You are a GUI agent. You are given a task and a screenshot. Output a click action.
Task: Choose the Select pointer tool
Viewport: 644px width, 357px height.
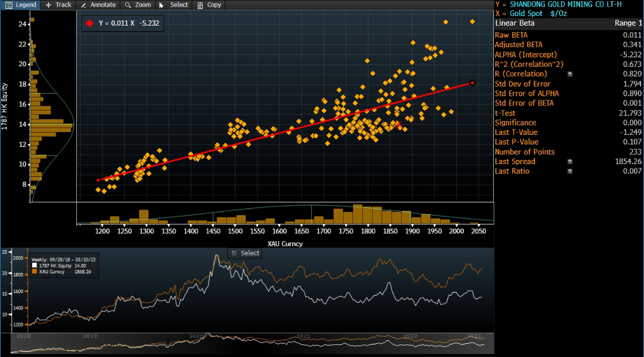point(174,5)
